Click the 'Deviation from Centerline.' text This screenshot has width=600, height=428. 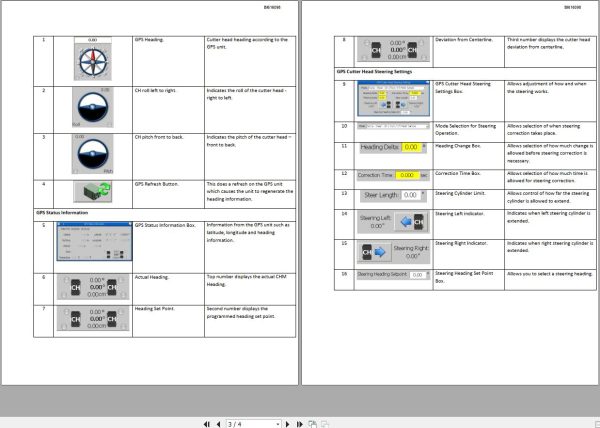[x=464, y=40]
